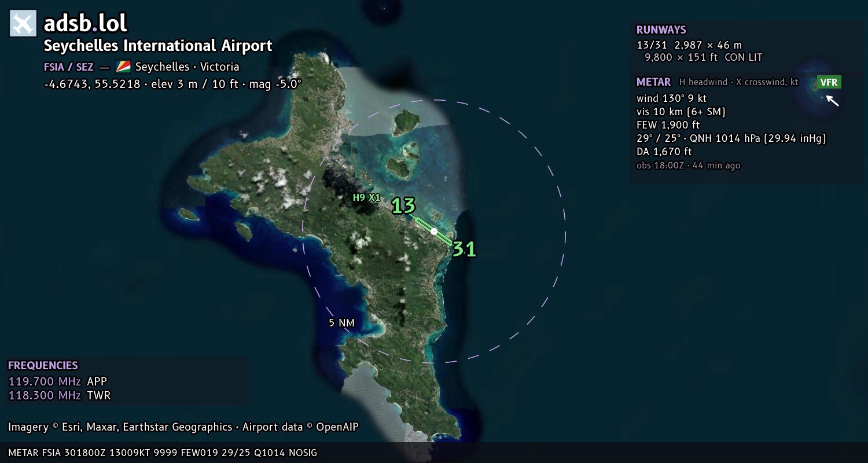
Task: Click the "RUNWAYS" section heading
Action: pyautogui.click(x=661, y=30)
